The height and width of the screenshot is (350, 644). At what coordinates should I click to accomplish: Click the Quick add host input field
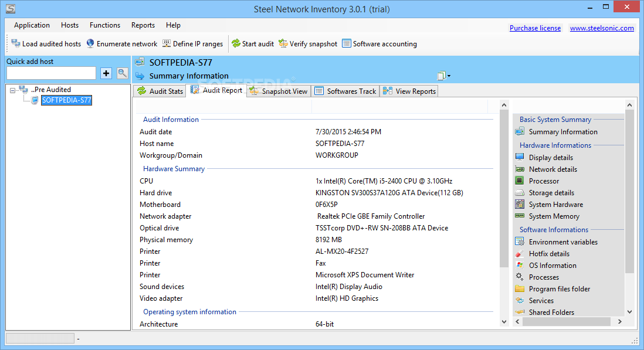[51, 73]
